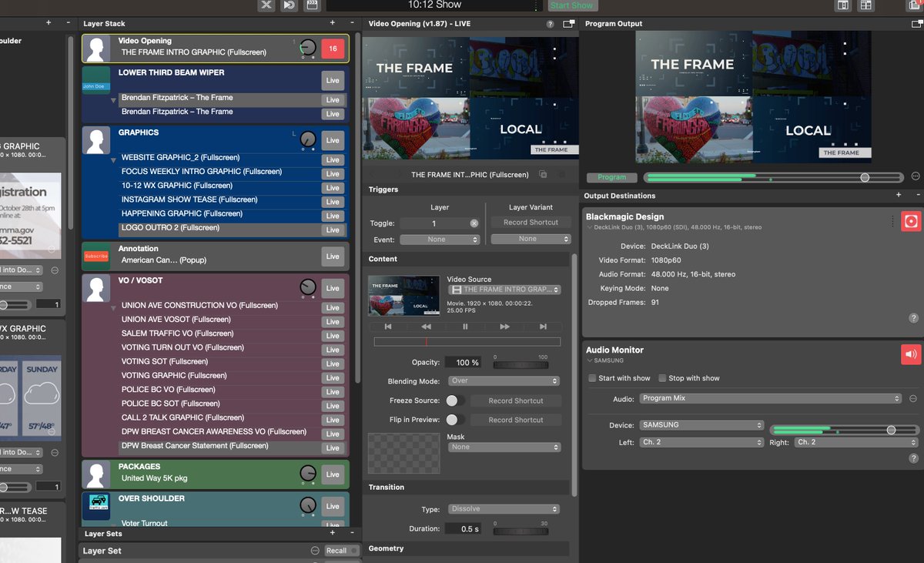This screenshot has height=563, width=924.
Task: Click the grid layout icon in the top toolbar
Action: [866, 5]
